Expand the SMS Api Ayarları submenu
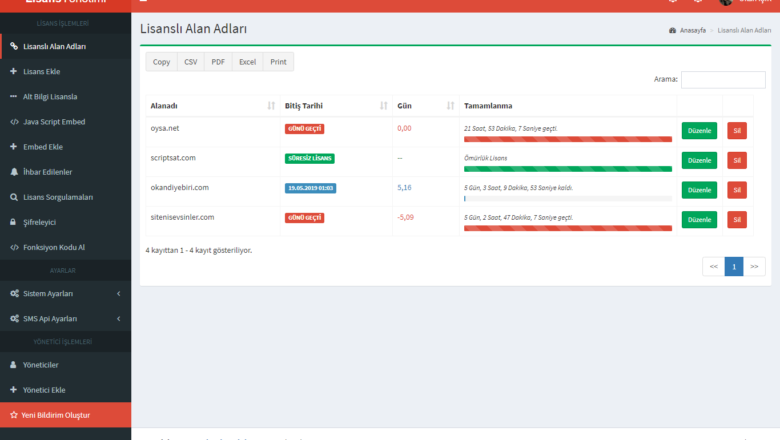This screenshot has height=440, width=780. [x=118, y=319]
